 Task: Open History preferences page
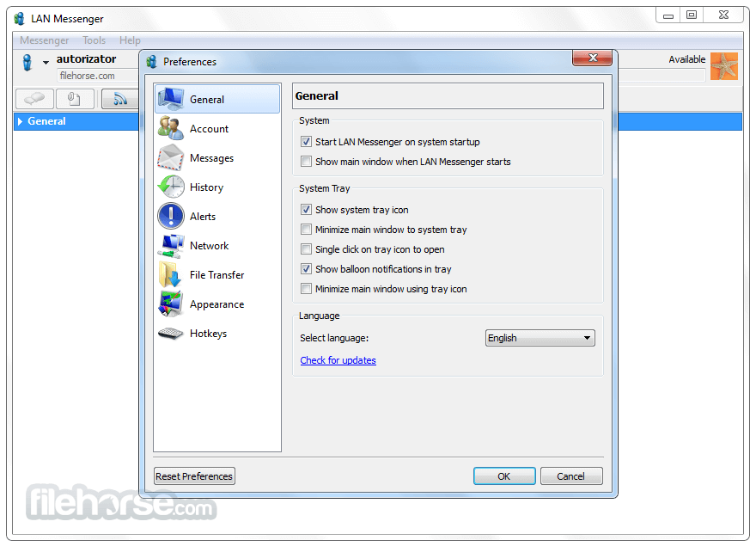[x=217, y=187]
